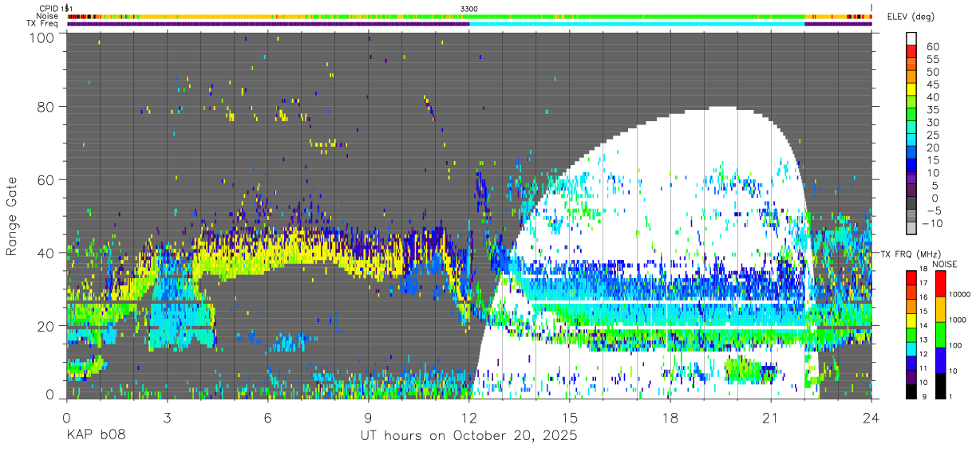The width and height of the screenshot is (980, 452).
Task: Click the 'CPID 151' label at top left
Action: (x=54, y=8)
